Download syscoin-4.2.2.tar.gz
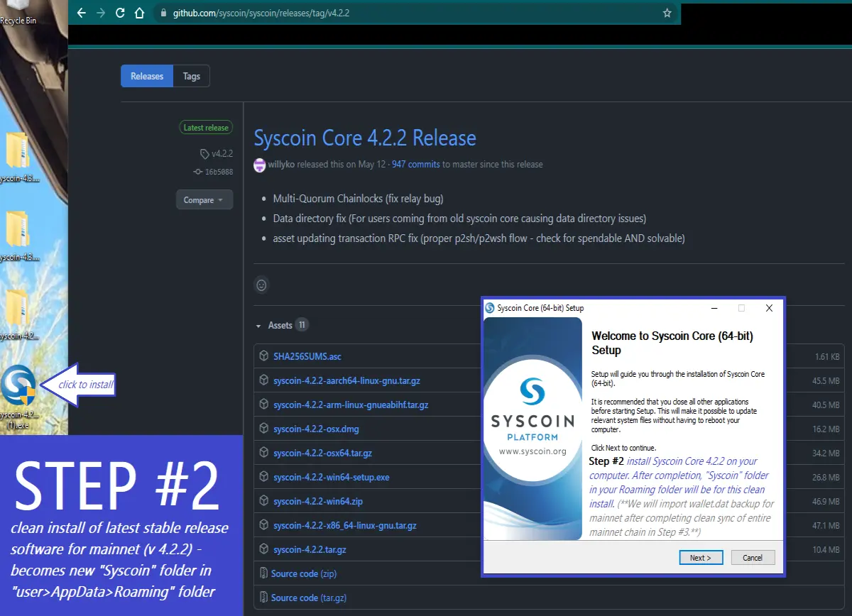The width and height of the screenshot is (852, 616). (310, 549)
